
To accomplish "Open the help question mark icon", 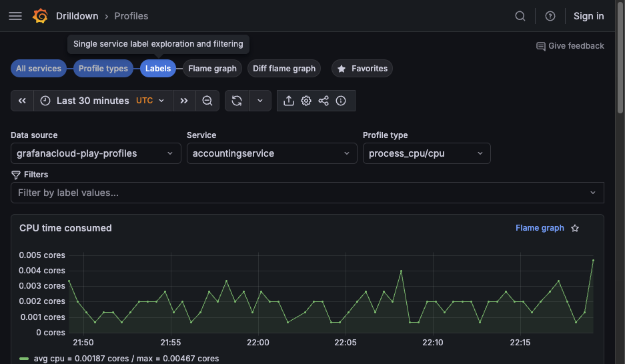I will (550, 16).
